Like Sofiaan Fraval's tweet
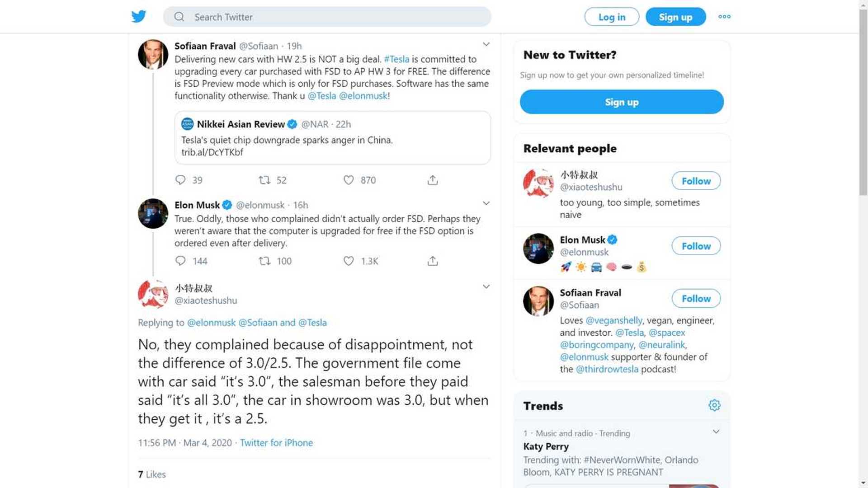Screen dimensions: 868x488 [349, 180]
